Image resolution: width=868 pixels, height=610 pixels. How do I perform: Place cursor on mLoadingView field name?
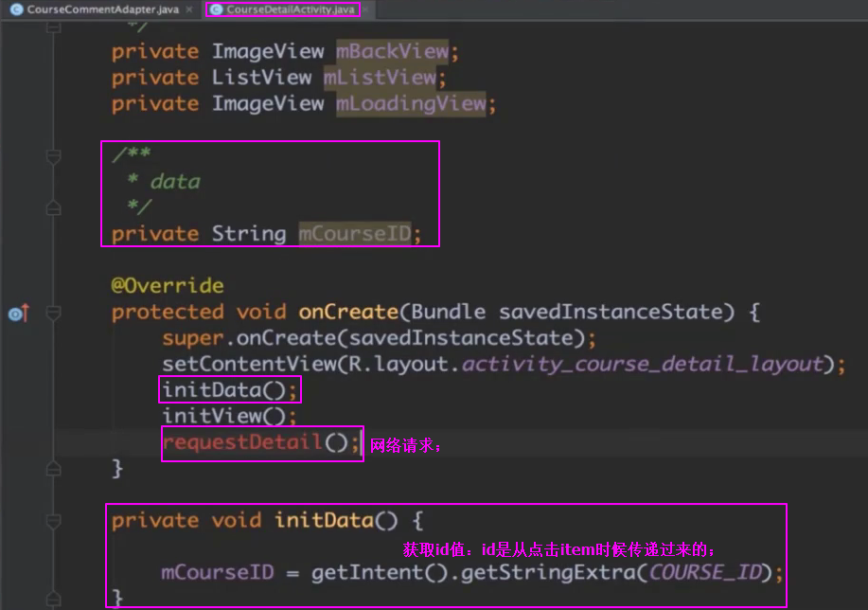click(411, 103)
